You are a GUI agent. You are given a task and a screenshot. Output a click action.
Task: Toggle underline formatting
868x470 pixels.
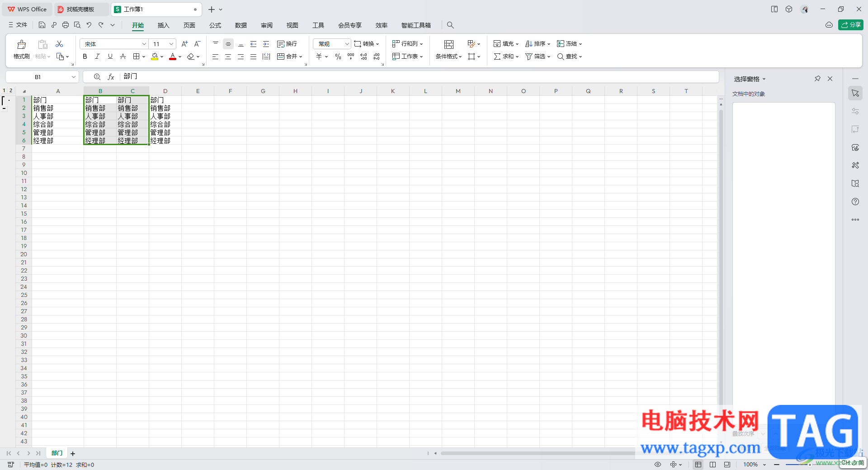[110, 56]
